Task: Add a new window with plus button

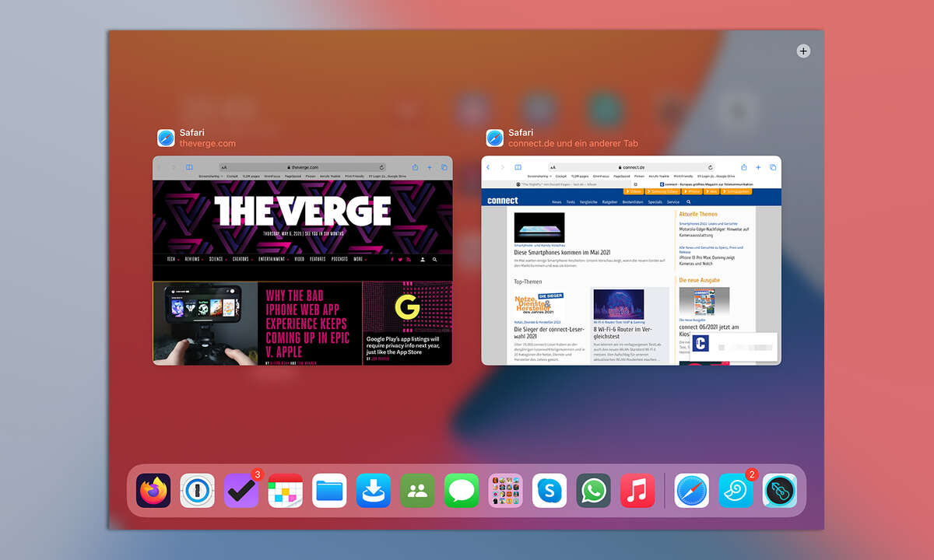Action: tap(804, 51)
